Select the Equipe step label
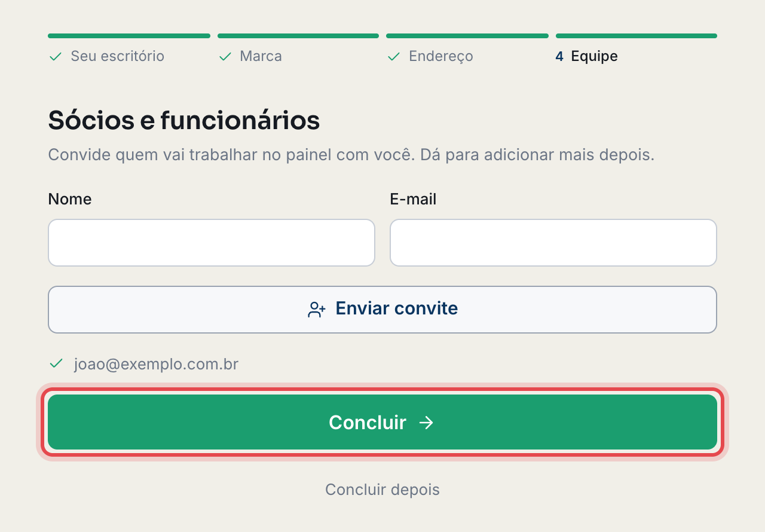 click(x=594, y=56)
